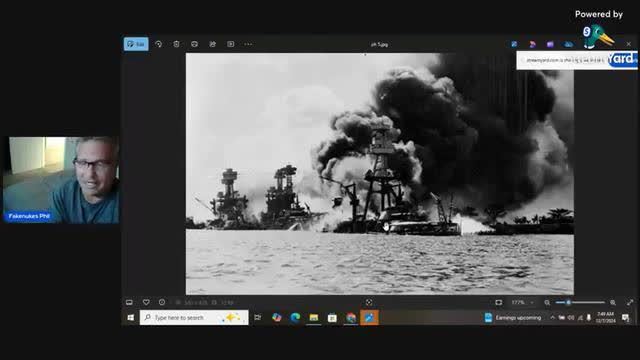Select the Fakenukes Phil webcam tile
The image size is (640, 360).
pos(61,180)
